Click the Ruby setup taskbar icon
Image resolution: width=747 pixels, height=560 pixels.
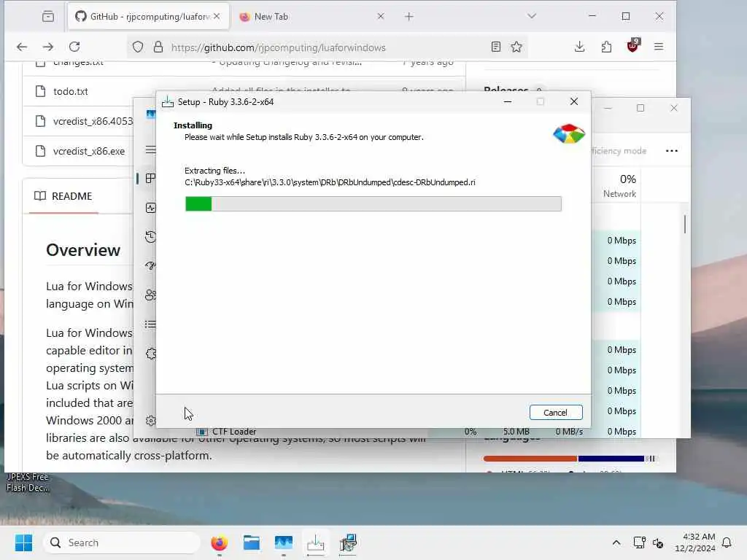pyautogui.click(x=315, y=542)
